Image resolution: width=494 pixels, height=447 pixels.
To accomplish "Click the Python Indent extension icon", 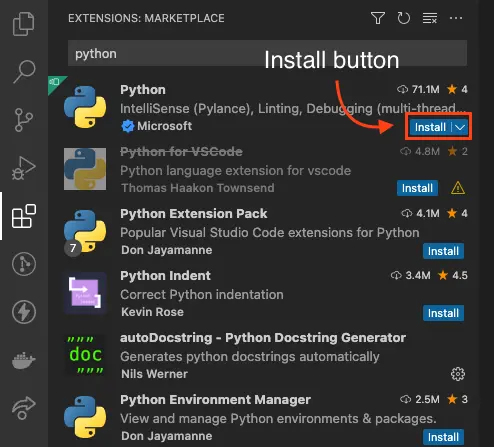I will pos(85,293).
